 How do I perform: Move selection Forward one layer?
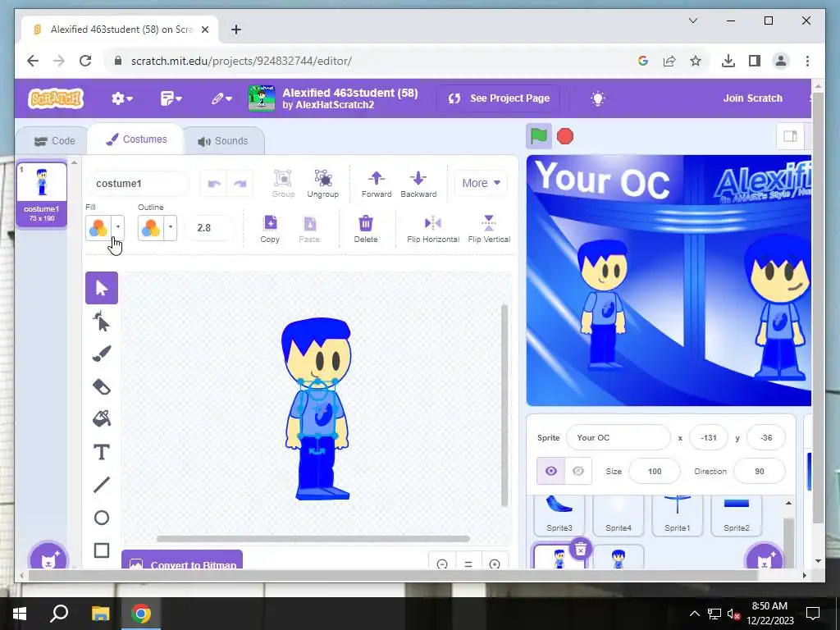[x=376, y=183]
